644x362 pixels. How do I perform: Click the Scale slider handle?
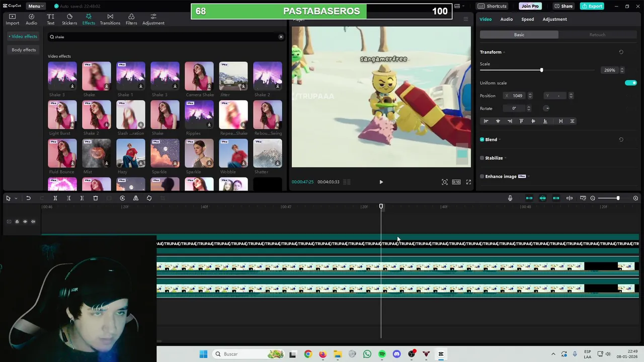coord(541,70)
